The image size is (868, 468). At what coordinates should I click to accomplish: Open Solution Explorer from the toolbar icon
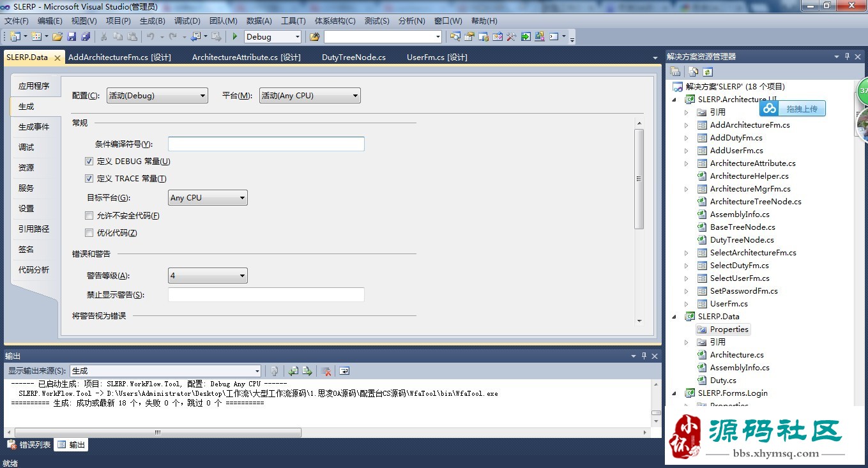point(455,36)
